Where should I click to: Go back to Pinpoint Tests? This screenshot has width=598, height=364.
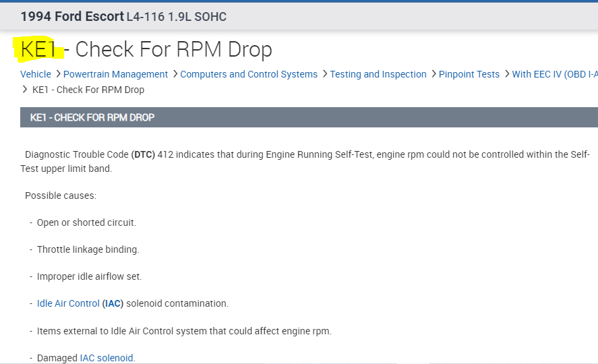(x=469, y=74)
